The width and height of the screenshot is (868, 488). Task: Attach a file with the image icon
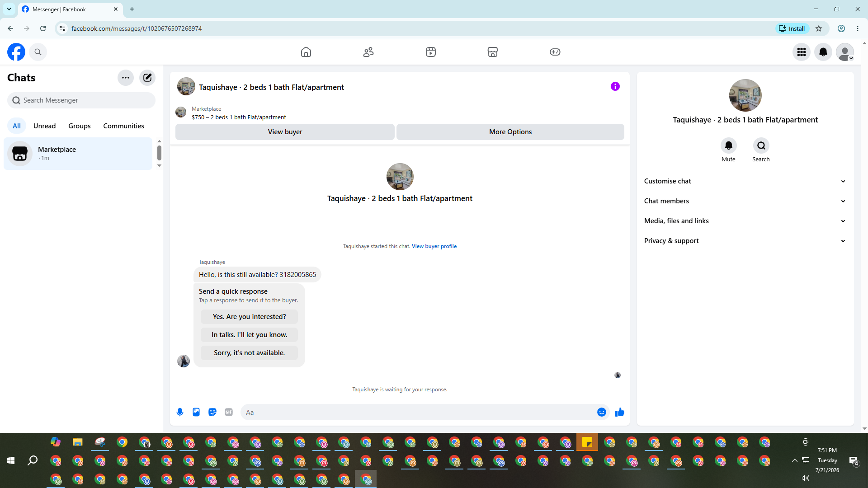(196, 412)
